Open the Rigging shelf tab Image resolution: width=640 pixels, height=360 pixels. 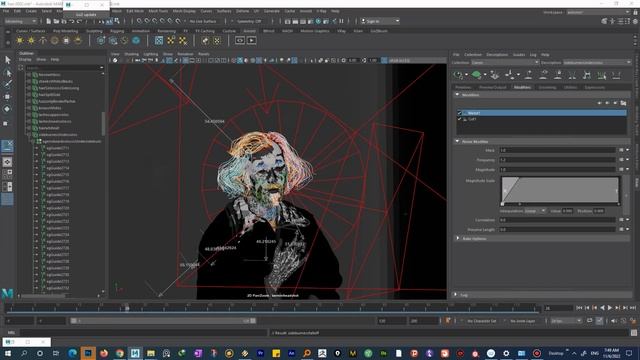click(117, 31)
